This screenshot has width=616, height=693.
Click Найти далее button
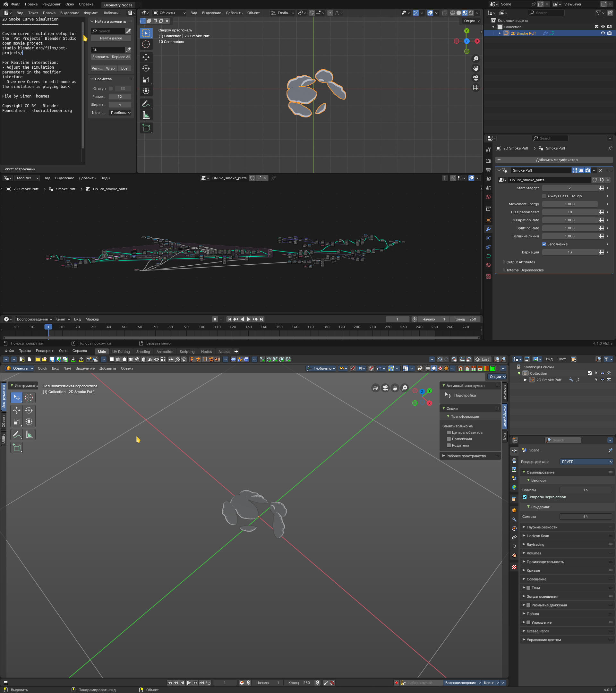tap(111, 38)
